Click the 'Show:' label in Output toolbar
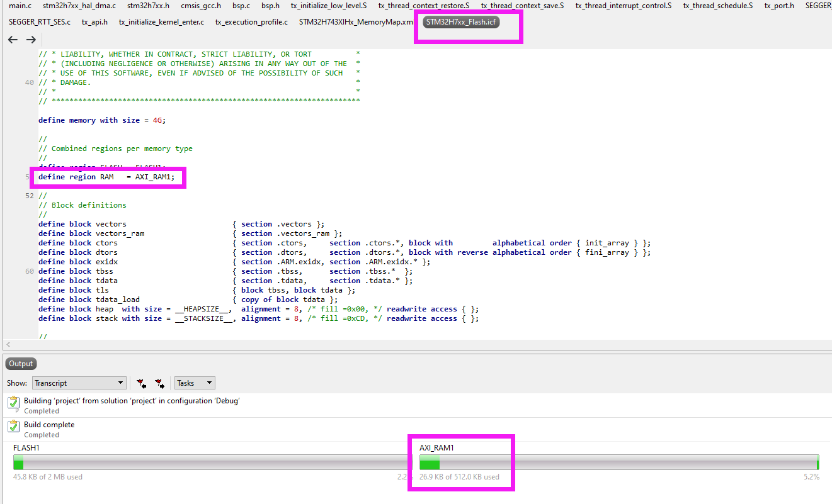The image size is (832, 504). click(x=17, y=383)
